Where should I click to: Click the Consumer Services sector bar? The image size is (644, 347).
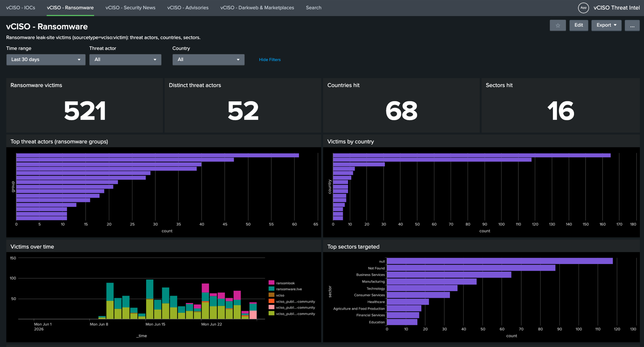coord(418,295)
